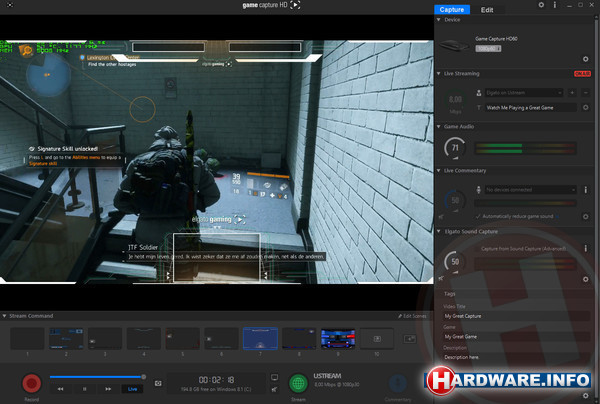Edit the Game field My Great Game
The width and height of the screenshot is (600, 404).
coord(517,337)
